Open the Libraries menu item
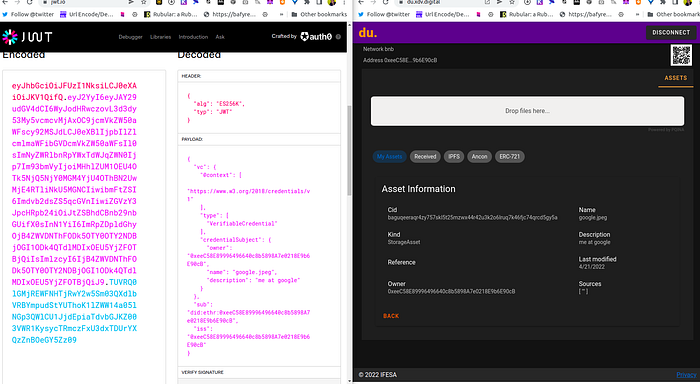Screen dimensions: 700x384 pyautogui.click(x=160, y=37)
